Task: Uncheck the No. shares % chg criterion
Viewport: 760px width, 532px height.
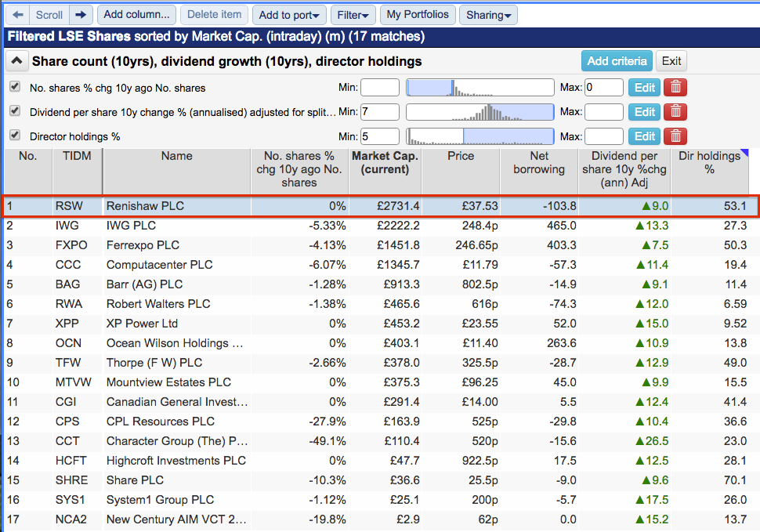Action: pos(15,87)
